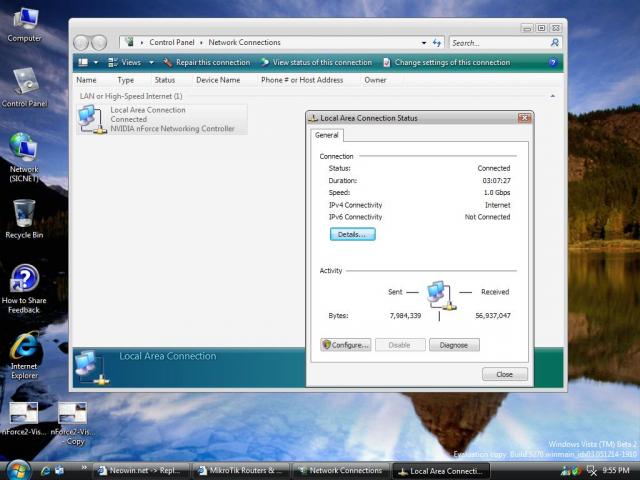Sort by Name column header
The width and height of the screenshot is (640, 480).
click(87, 80)
